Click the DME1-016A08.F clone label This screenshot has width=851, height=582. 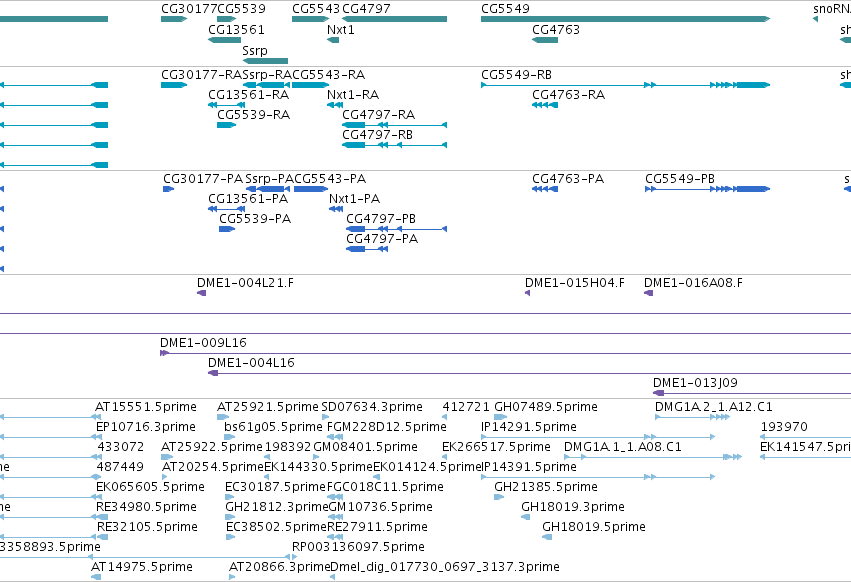pyautogui.click(x=694, y=283)
